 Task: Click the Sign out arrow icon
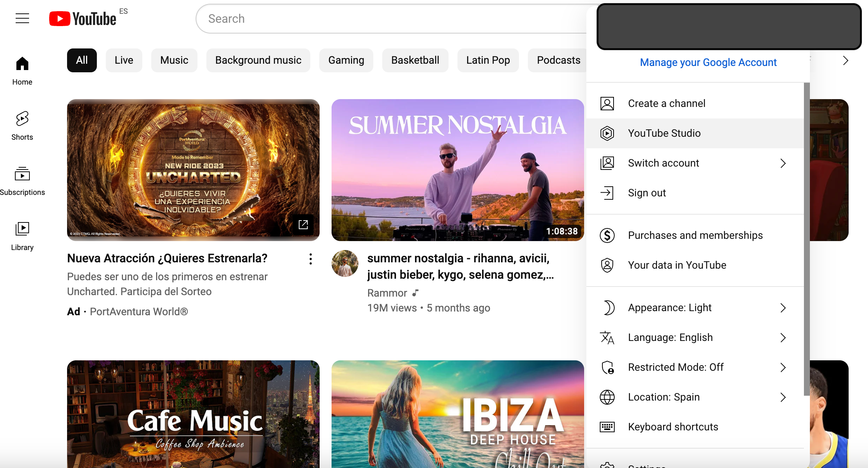click(x=607, y=193)
